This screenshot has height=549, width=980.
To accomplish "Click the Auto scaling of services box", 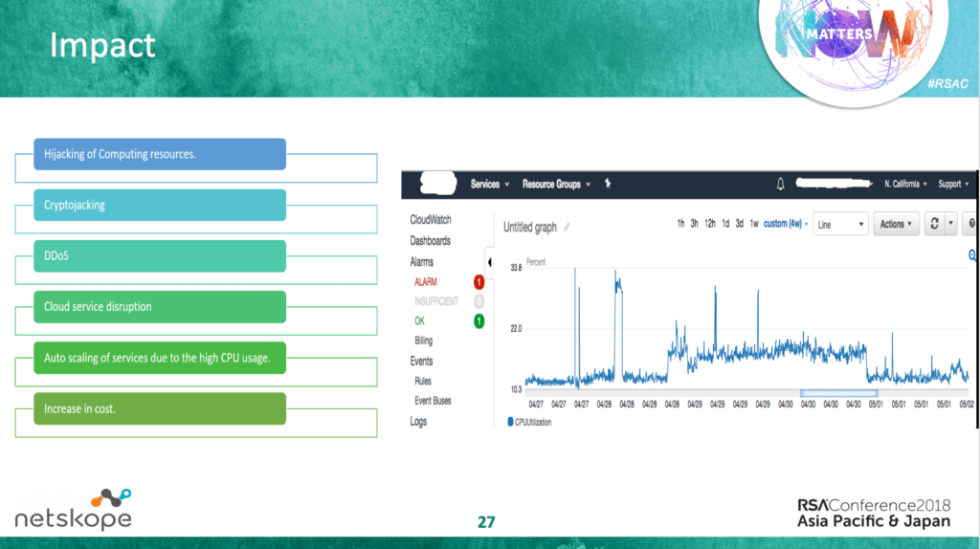I will pos(160,358).
